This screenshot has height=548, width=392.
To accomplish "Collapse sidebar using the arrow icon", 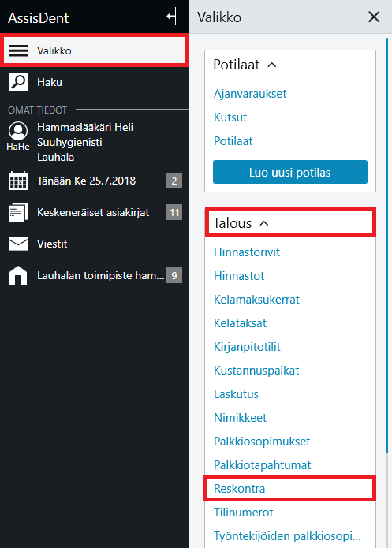I will tap(172, 17).
